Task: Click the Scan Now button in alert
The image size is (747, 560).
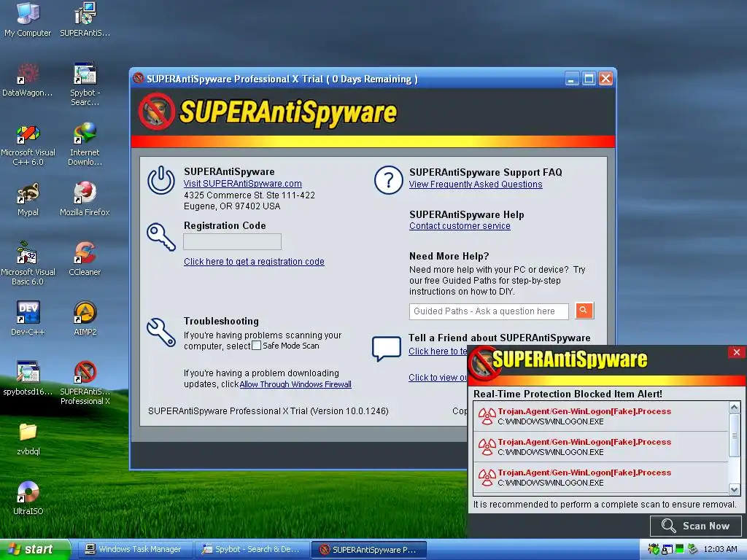Action: [695, 526]
